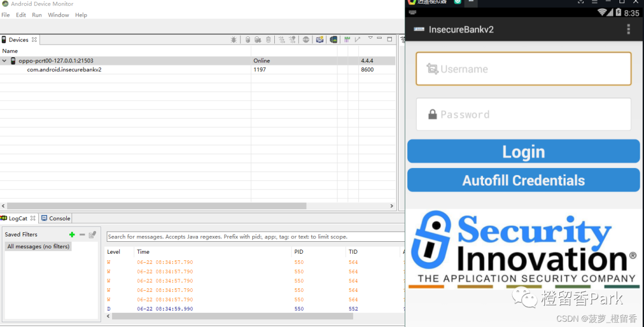Image resolution: width=644 pixels, height=327 pixels.
Task: Open the Window menu
Action: coord(58,15)
